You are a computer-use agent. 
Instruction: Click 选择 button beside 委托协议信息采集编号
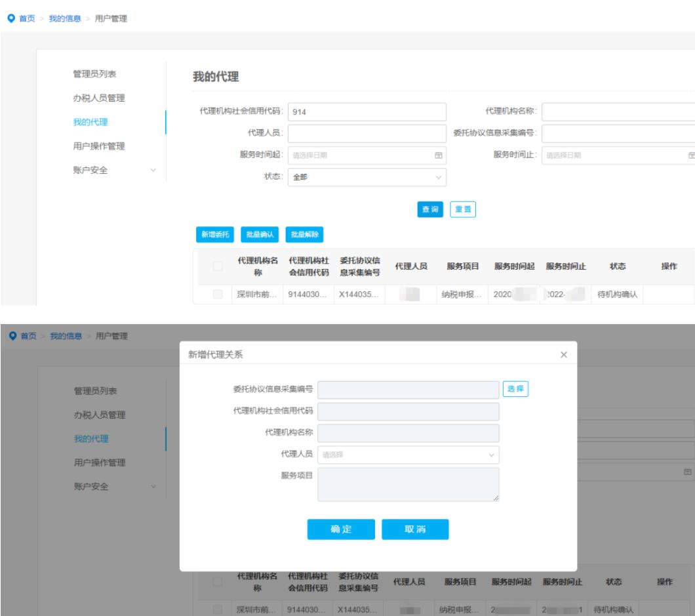point(515,389)
